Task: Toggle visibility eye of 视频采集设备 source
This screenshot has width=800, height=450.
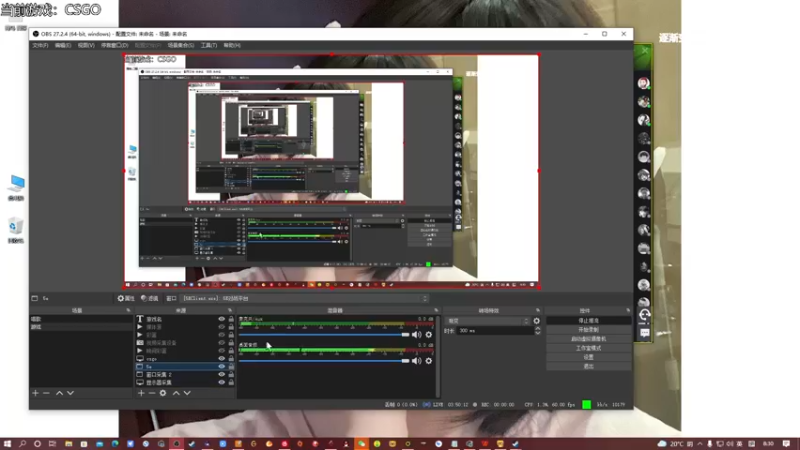Action: (221, 343)
